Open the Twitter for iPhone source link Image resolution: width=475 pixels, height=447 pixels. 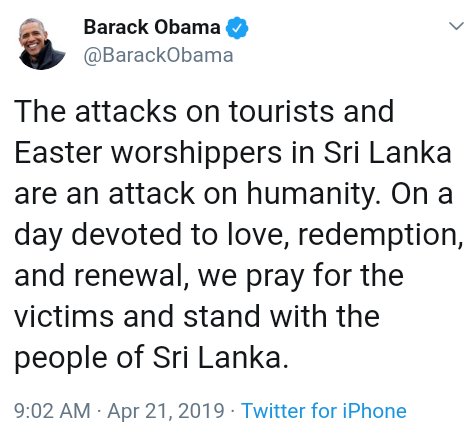click(324, 411)
